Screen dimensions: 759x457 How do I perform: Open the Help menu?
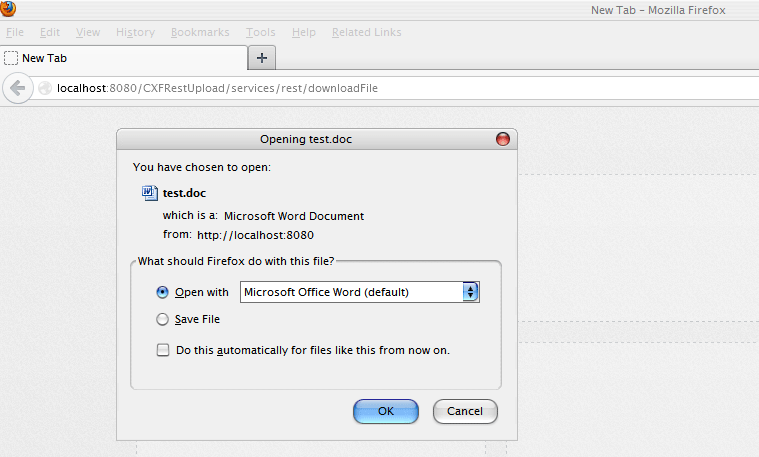[303, 32]
